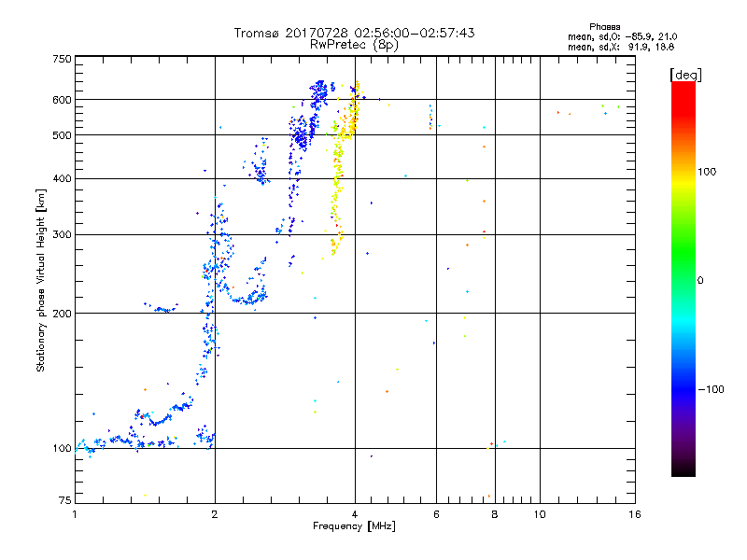Click the '10' frequency tick label

(x=540, y=514)
